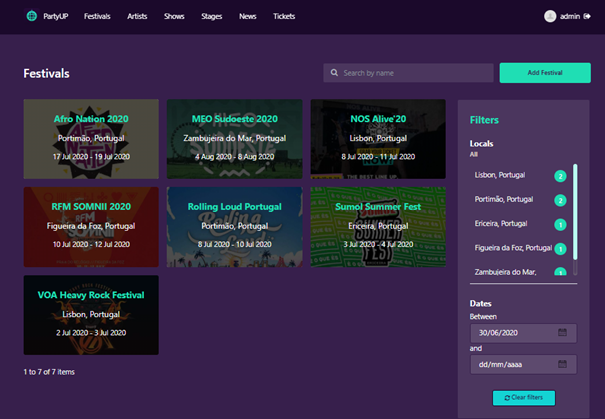Click the admin user avatar icon
The width and height of the screenshot is (605, 419).
(x=550, y=16)
